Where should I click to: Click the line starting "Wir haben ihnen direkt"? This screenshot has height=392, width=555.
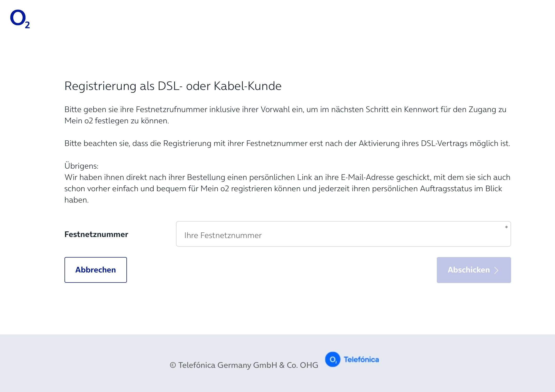pos(287,177)
